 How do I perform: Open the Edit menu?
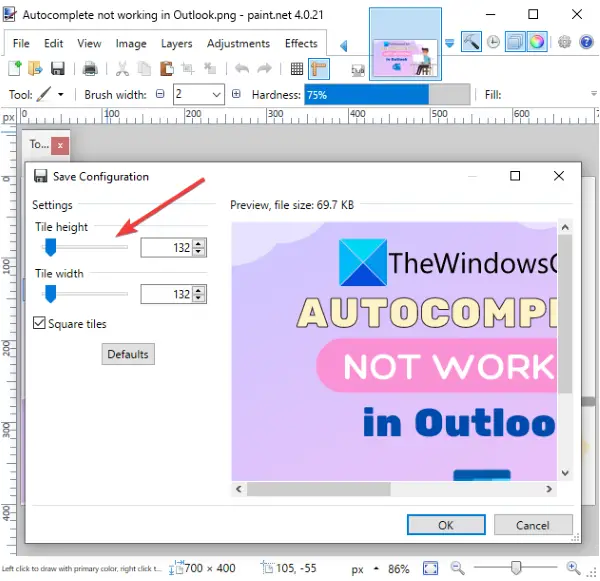point(54,44)
